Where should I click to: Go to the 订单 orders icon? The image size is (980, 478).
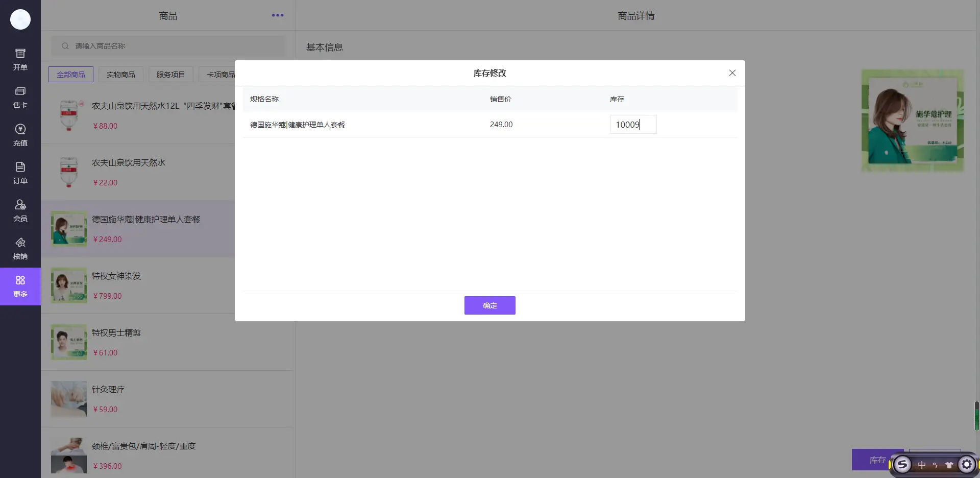coord(20,173)
